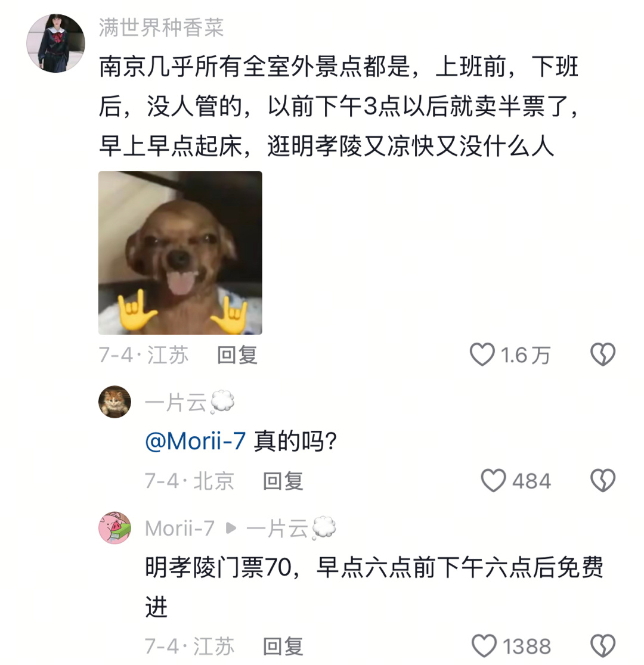Dislike the top comment by 满世界种香菜
Image resolution: width=644 pixels, height=665 pixels.
point(603,355)
